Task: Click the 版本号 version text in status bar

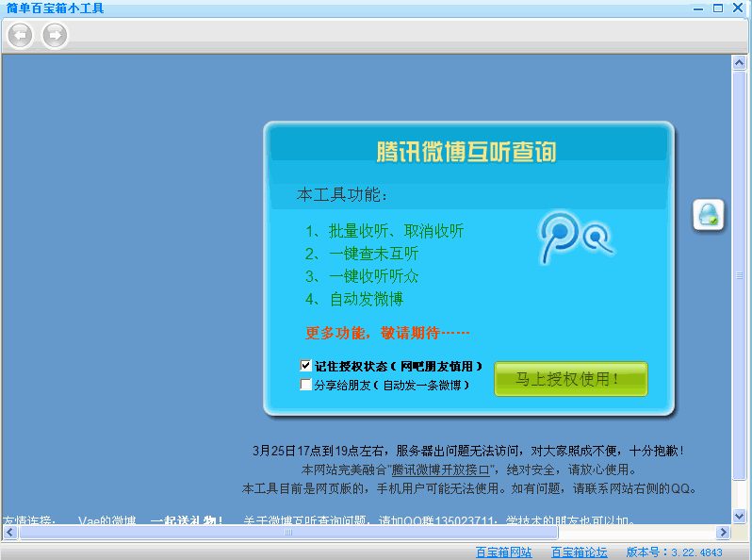Action: 674,552
